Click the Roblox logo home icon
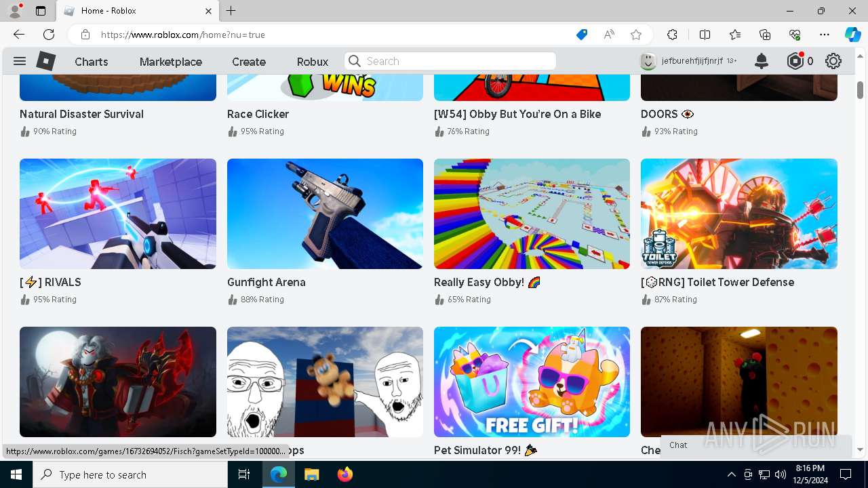 (45, 61)
